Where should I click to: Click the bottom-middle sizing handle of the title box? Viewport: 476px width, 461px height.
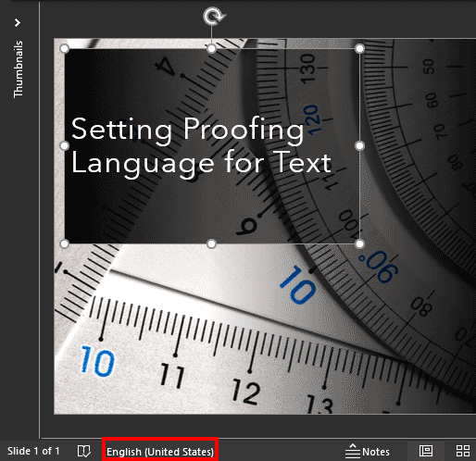pos(211,243)
